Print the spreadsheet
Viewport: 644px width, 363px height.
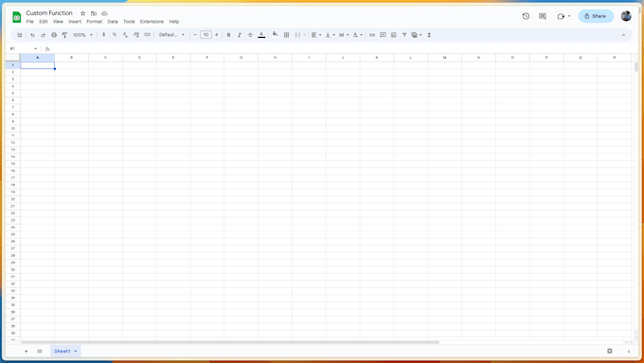point(54,35)
